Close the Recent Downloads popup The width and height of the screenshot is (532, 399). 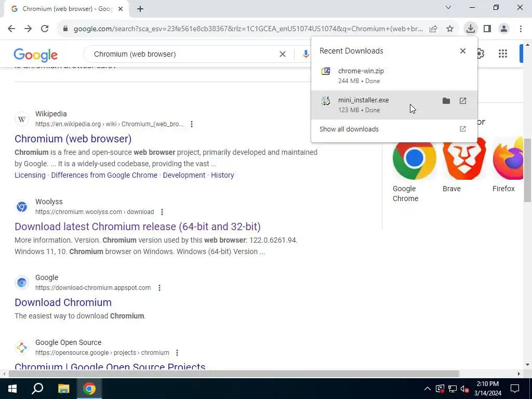point(463,51)
